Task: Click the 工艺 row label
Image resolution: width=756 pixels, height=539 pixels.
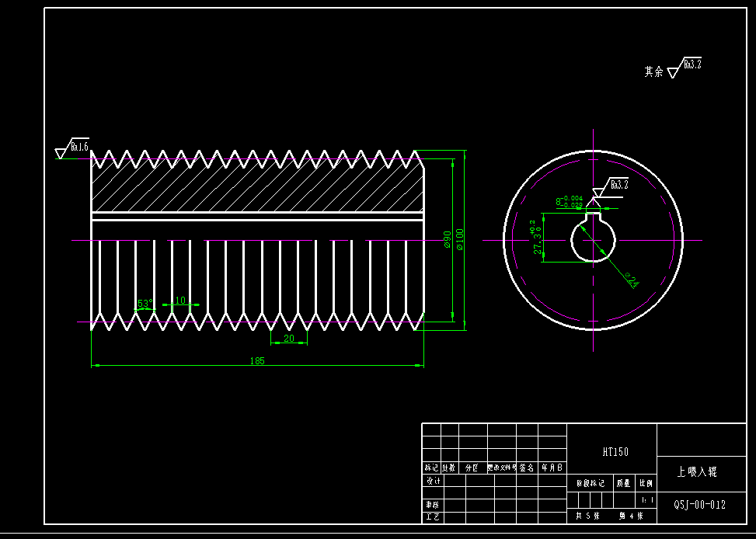Action: point(433,517)
